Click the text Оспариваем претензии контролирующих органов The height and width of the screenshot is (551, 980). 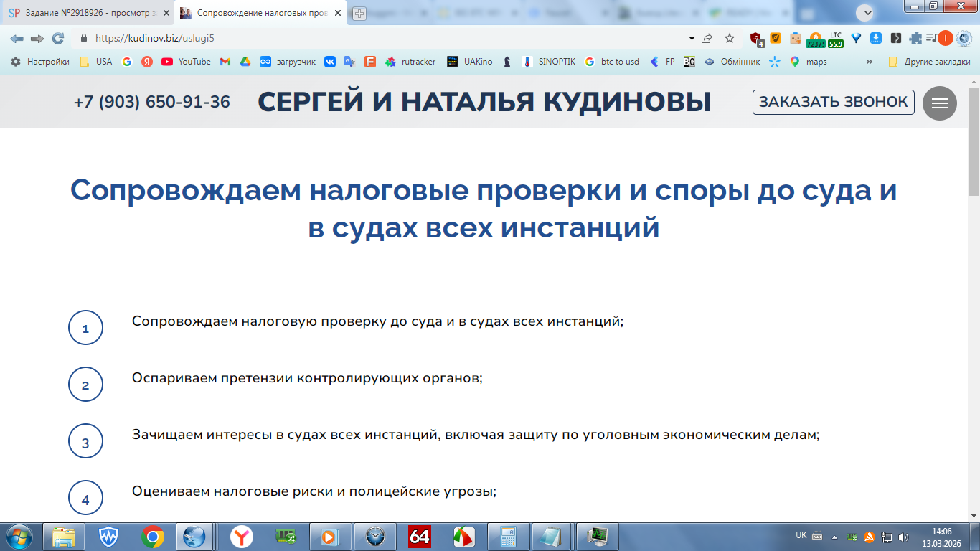(x=308, y=377)
